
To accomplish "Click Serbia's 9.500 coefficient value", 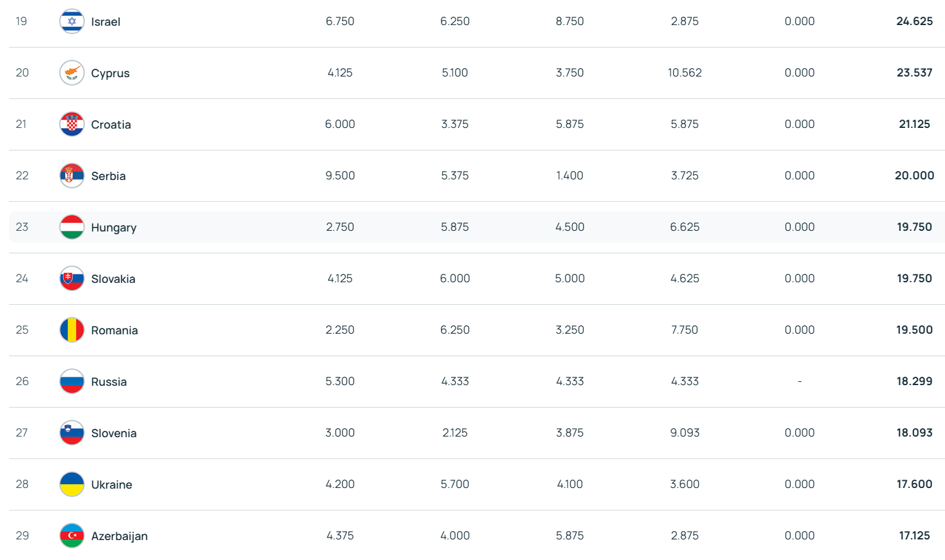I will (340, 176).
